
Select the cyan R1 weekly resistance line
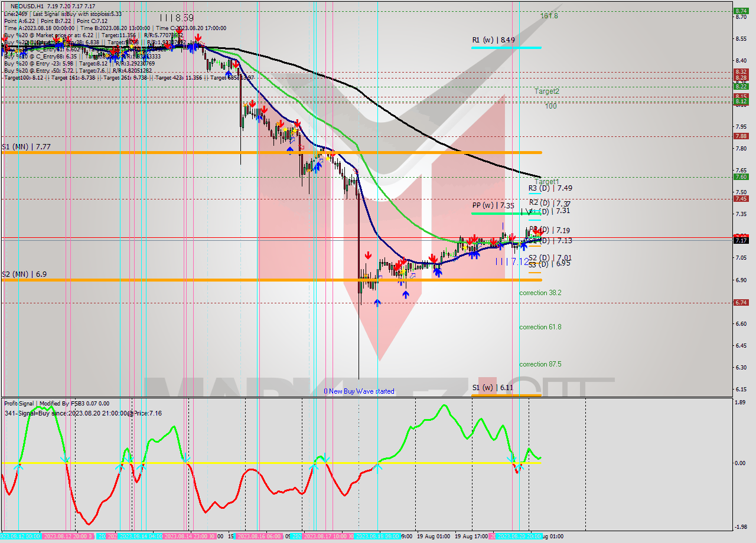point(506,47)
